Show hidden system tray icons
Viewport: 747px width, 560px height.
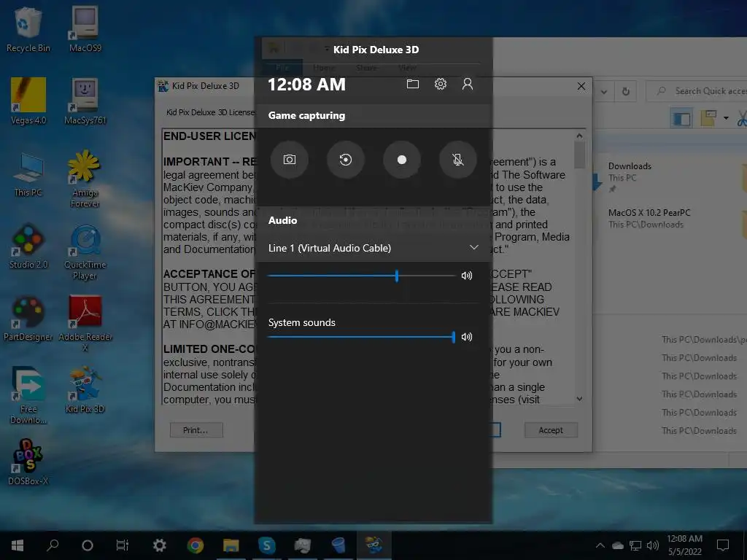point(600,545)
